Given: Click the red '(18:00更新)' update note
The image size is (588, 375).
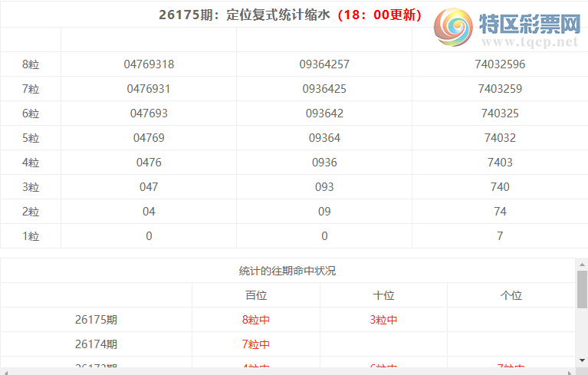Looking at the screenshot, I should coord(379,15).
